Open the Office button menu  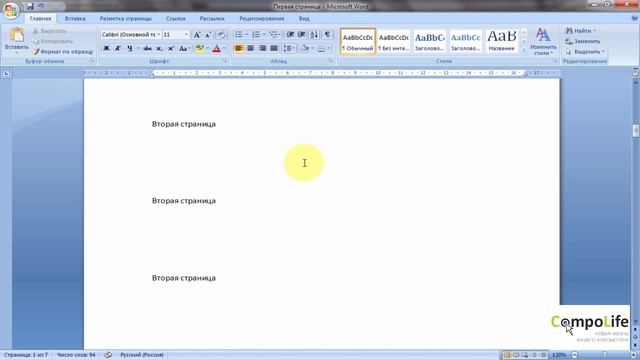tap(11, 10)
